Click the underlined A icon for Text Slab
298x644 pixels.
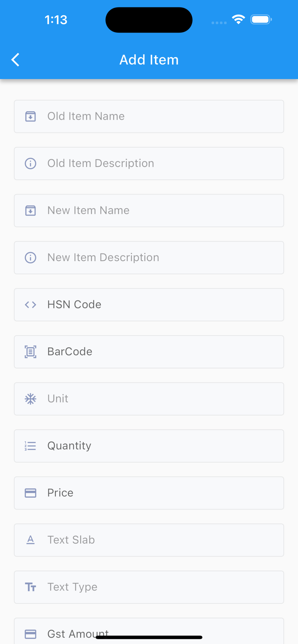tap(30, 540)
